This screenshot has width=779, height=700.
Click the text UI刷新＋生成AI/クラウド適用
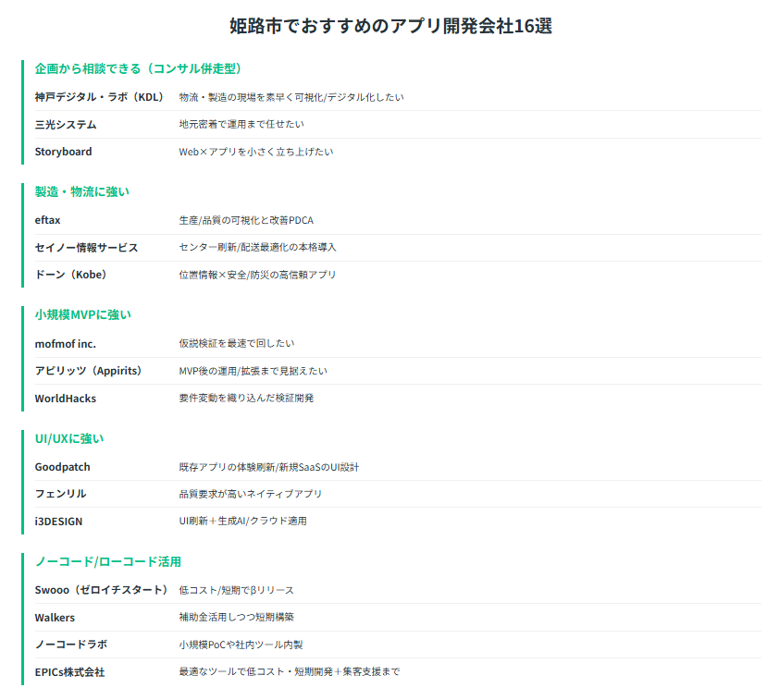243,522
